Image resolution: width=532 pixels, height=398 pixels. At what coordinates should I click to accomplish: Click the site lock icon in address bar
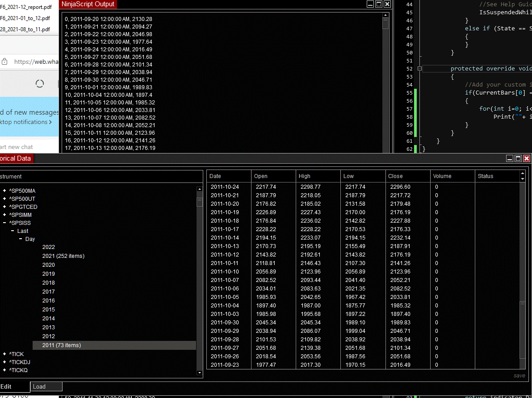tap(4, 62)
